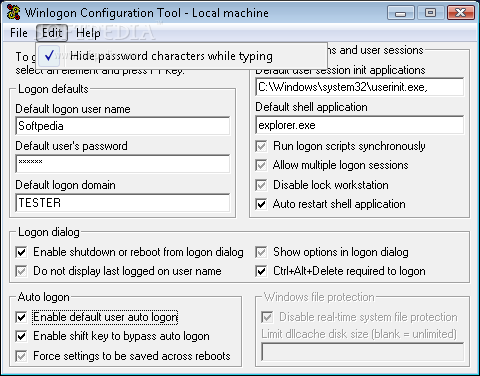Uncheck Auto restart shell application
This screenshot has height=376, width=480.
(x=261, y=204)
